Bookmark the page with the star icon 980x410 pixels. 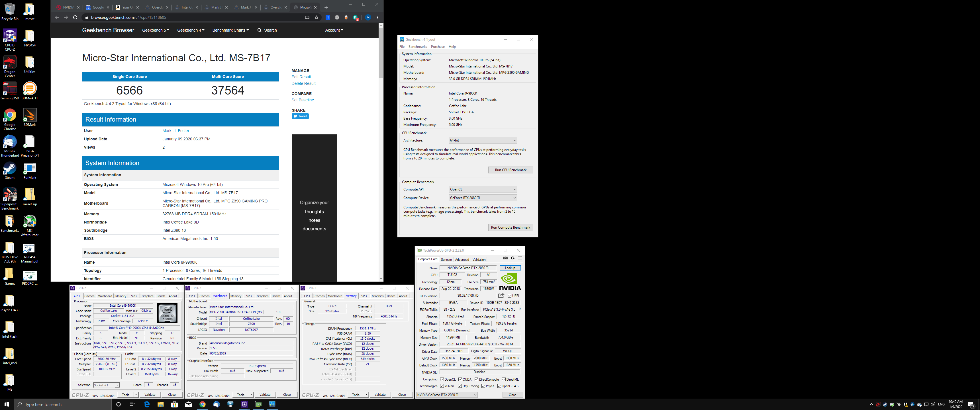point(316,17)
